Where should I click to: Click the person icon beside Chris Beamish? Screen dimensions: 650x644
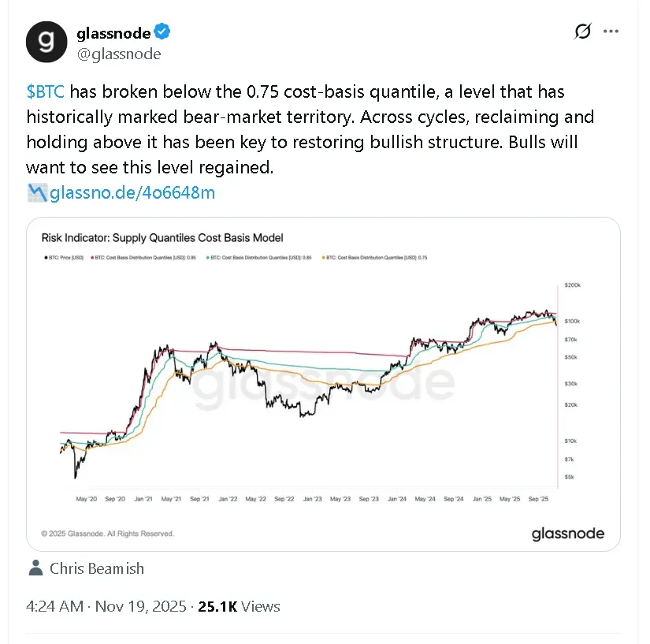pyautogui.click(x=35, y=568)
